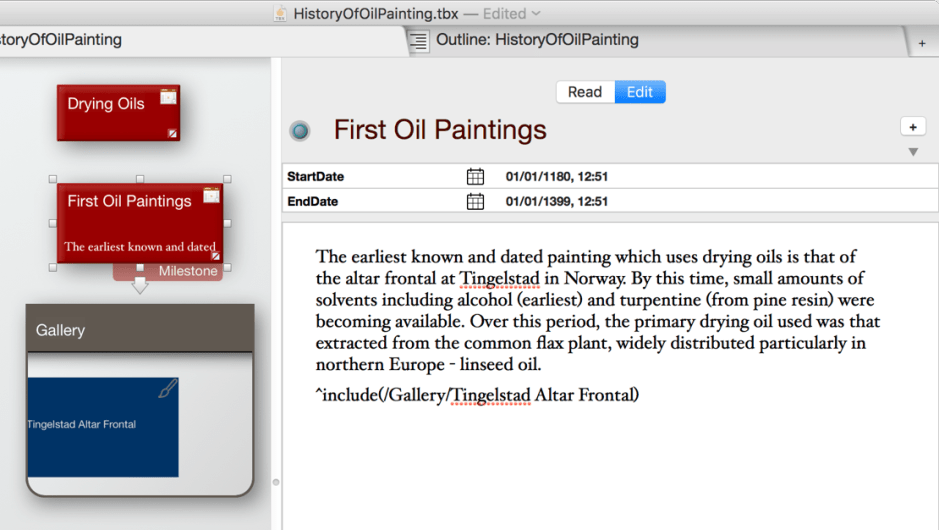This screenshot has height=530, width=939.
Task: Expand the gray disclosure triangle under plus button
Action: point(912,152)
